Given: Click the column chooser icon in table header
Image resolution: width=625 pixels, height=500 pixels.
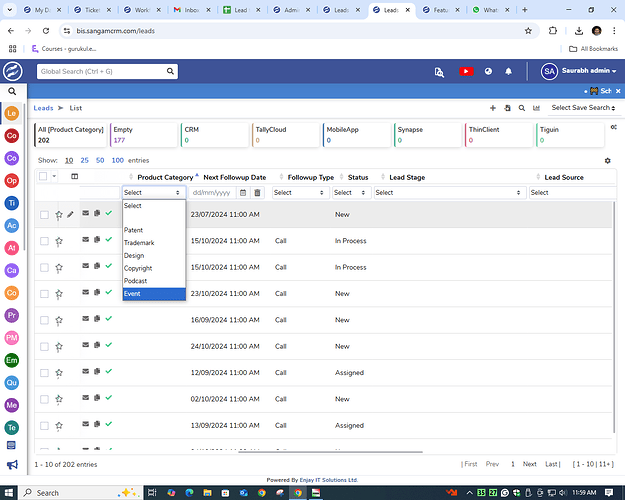Looking at the screenshot, I should [75, 176].
